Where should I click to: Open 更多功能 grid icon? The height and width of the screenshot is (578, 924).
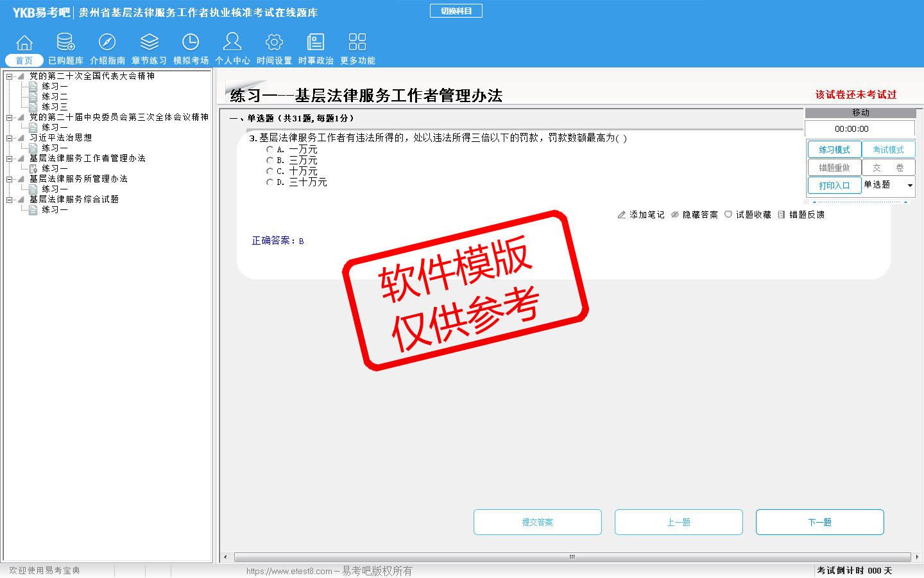[357, 42]
